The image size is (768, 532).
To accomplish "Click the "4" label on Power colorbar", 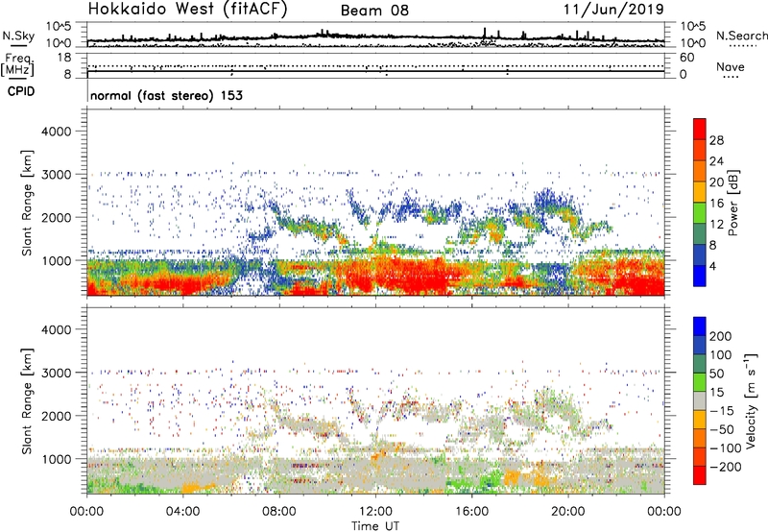I will [x=712, y=267].
